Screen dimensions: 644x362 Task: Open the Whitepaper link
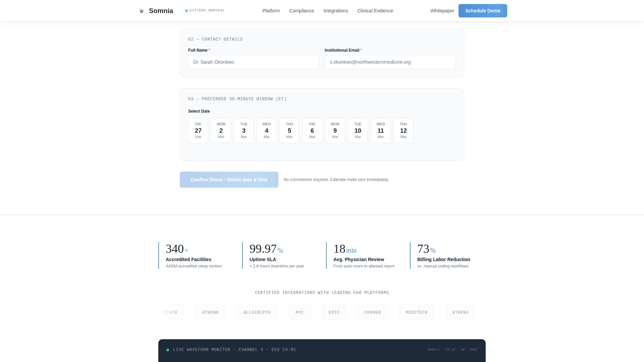click(442, 11)
